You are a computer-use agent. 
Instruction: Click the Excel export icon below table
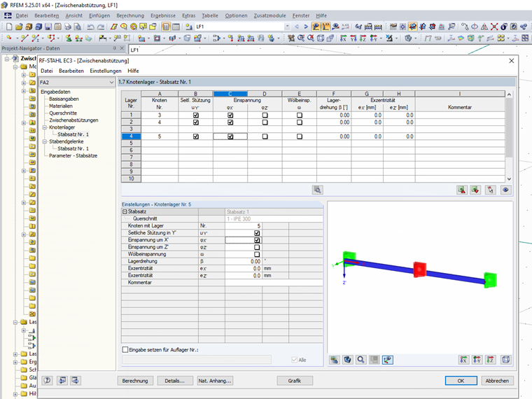[x=462, y=190]
